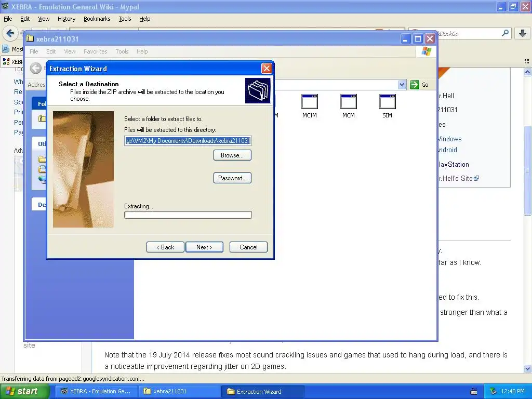This screenshot has height=399, width=532.
Task: Close the Extraction Wizard dialog
Action: coord(267,69)
